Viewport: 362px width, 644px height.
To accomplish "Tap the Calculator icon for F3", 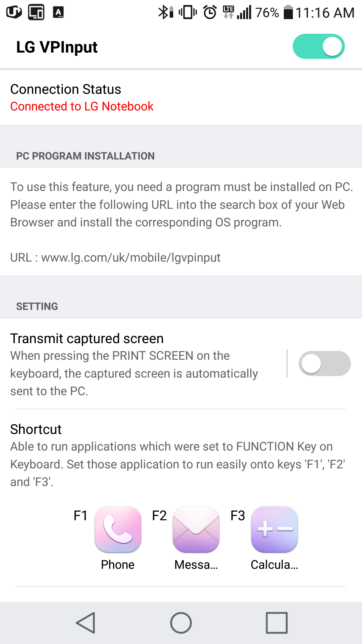I will tap(275, 529).
